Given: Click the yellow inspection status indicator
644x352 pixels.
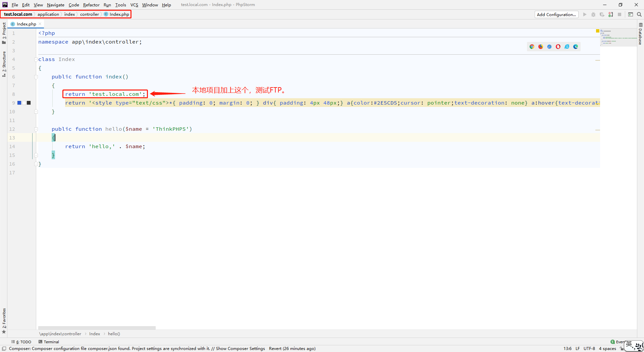Looking at the screenshot, I should point(598,31).
